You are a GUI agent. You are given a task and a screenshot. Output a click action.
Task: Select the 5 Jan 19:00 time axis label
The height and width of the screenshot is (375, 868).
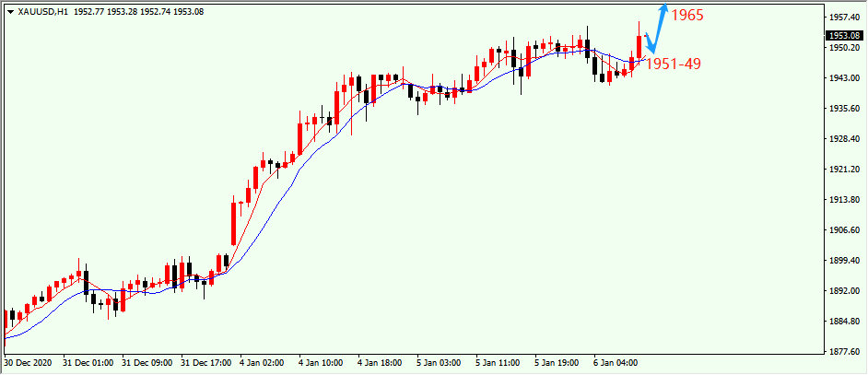558,363
